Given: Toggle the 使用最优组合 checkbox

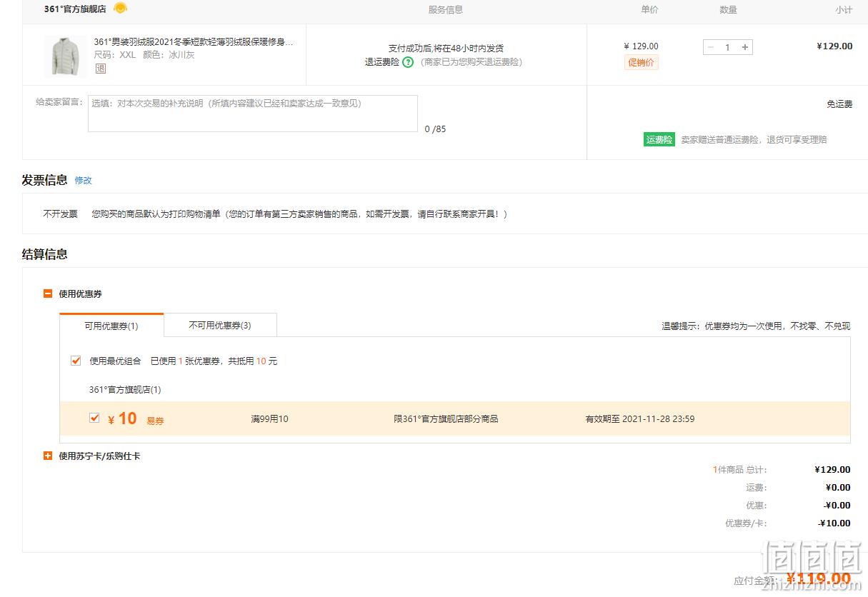Looking at the screenshot, I should [x=76, y=361].
